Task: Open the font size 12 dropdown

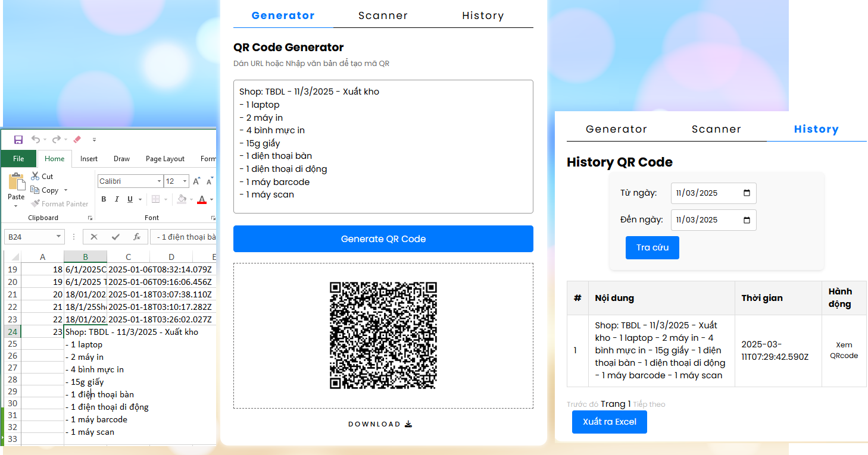Action: [x=185, y=181]
